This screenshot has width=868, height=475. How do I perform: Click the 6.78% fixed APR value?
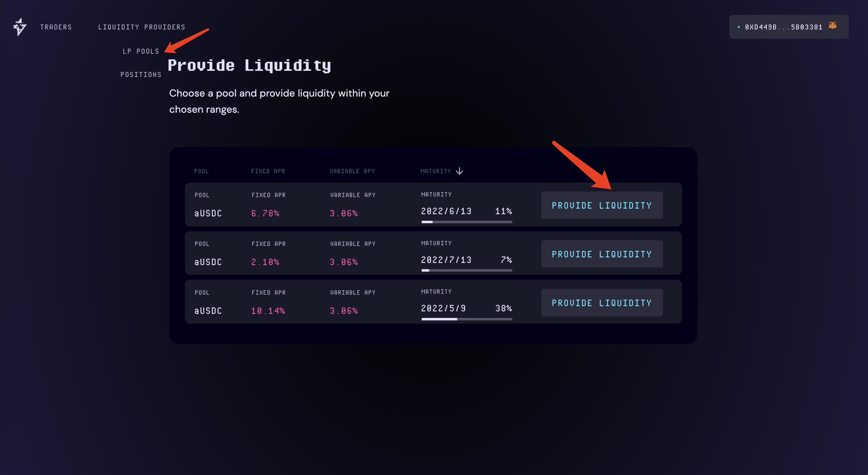265,213
